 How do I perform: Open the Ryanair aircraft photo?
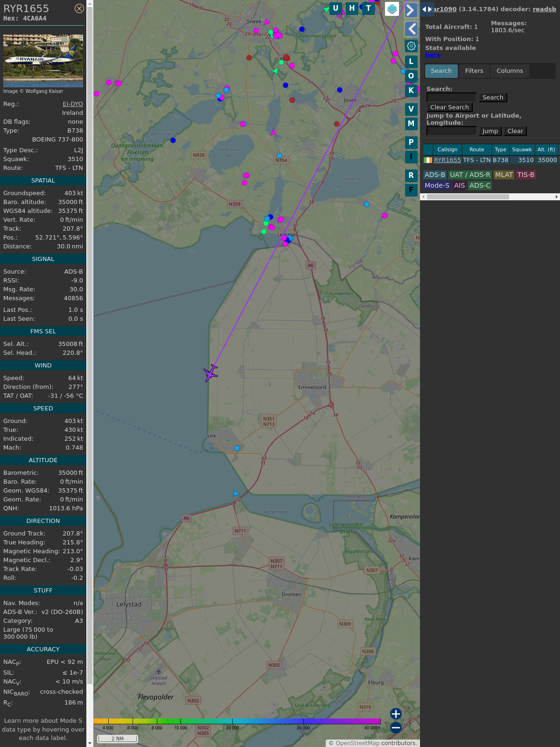pyautogui.click(x=43, y=61)
